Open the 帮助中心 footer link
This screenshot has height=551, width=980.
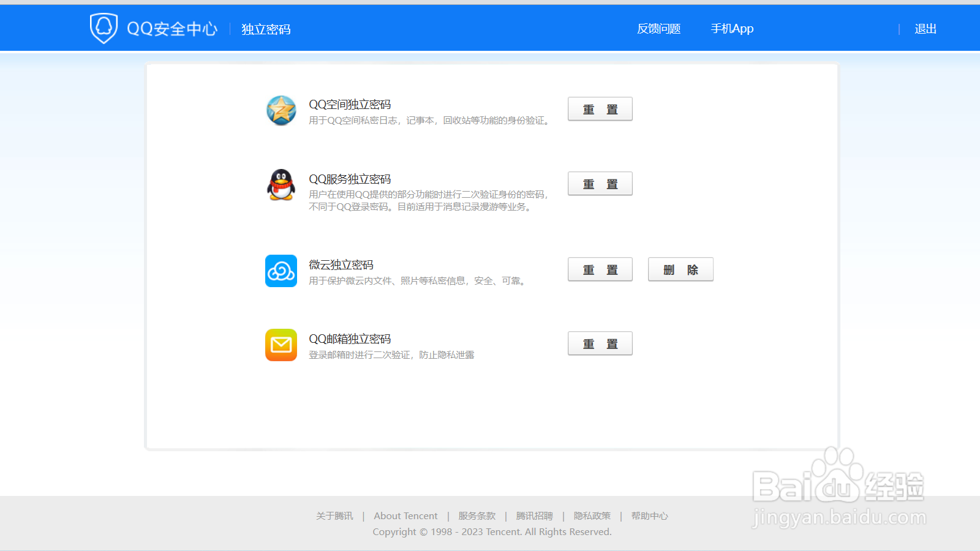pyautogui.click(x=650, y=516)
